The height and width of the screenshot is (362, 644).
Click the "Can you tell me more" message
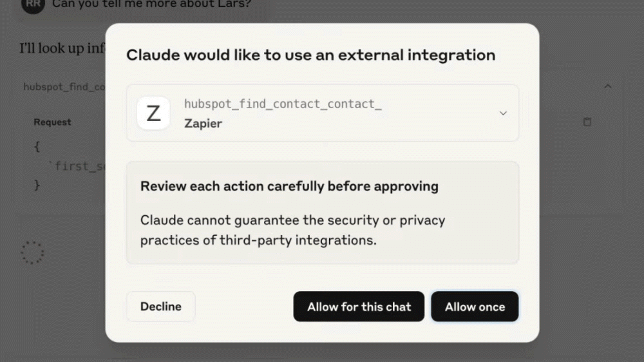[151, 5]
